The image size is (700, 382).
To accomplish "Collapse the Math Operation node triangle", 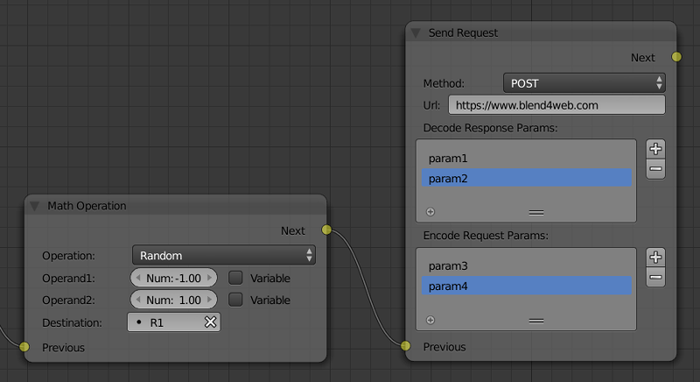I will click(x=34, y=206).
